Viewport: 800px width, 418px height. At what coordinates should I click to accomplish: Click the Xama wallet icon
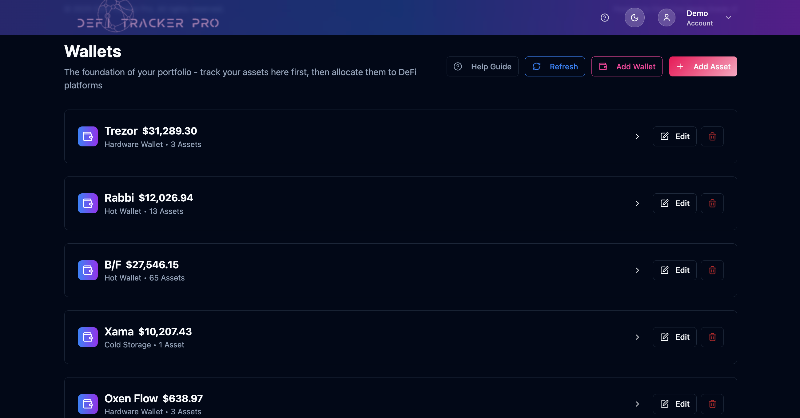[x=88, y=337]
